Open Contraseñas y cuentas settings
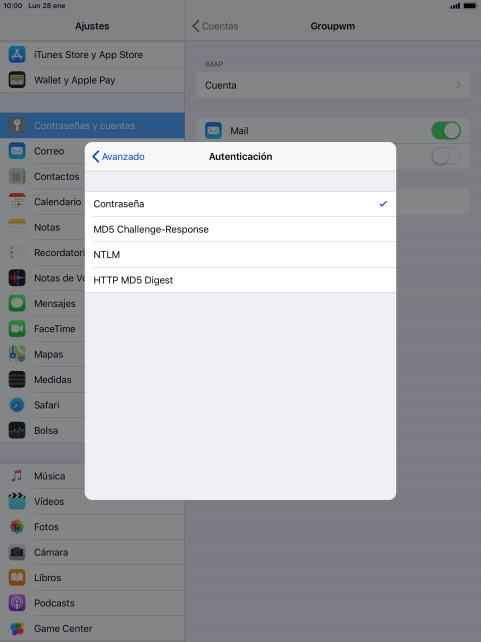Viewport: 481px width, 642px height. coord(92,126)
